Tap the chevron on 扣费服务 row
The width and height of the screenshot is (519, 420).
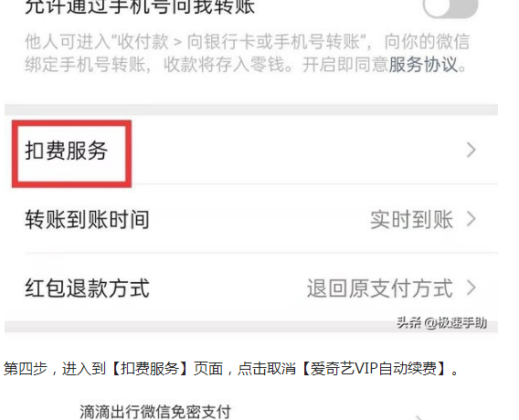click(471, 150)
